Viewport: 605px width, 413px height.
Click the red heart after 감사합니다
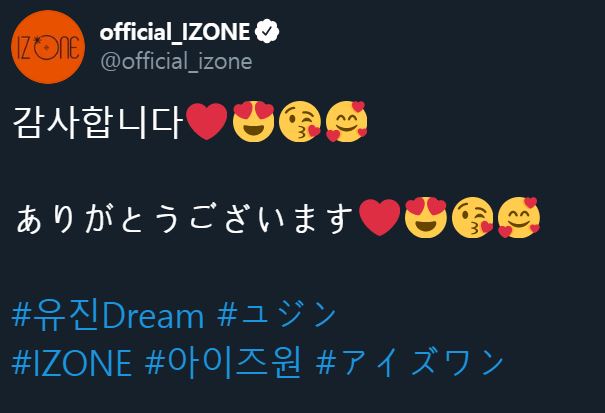206,123
